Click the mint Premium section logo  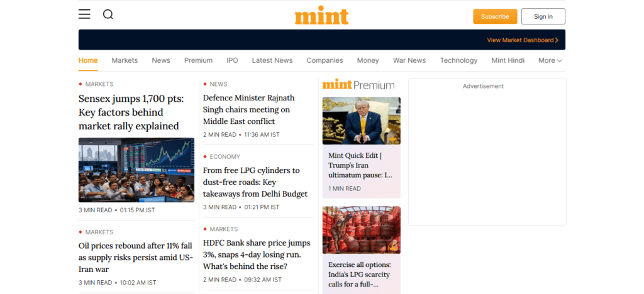[358, 84]
